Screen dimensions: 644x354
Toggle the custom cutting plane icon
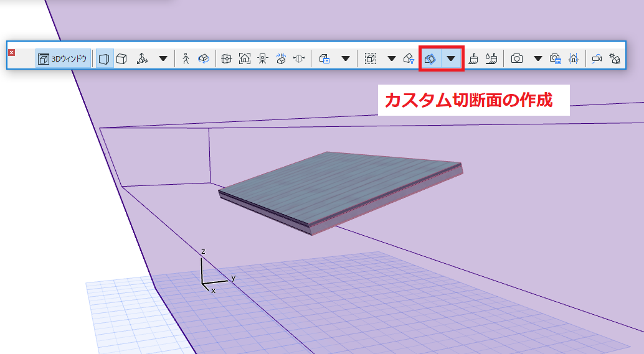pyautogui.click(x=430, y=58)
